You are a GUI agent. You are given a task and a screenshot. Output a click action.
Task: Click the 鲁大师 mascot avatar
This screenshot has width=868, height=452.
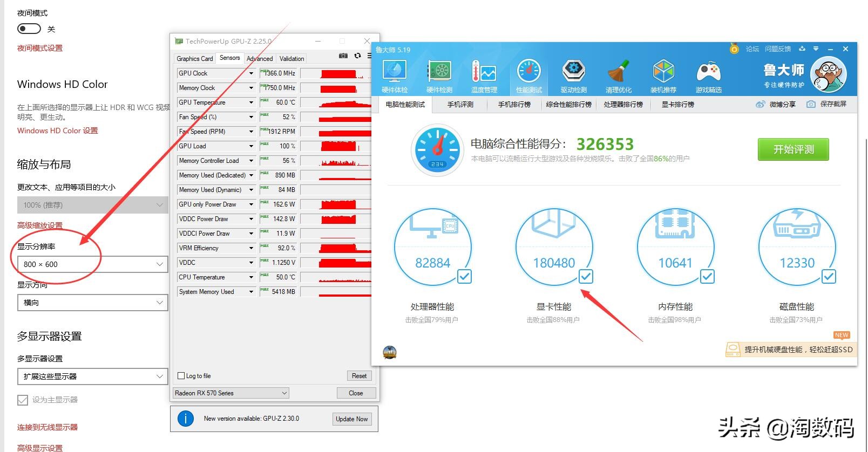click(x=829, y=74)
